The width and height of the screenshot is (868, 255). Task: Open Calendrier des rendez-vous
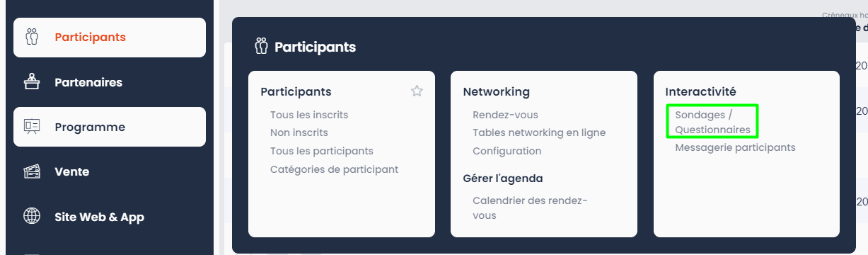click(530, 208)
